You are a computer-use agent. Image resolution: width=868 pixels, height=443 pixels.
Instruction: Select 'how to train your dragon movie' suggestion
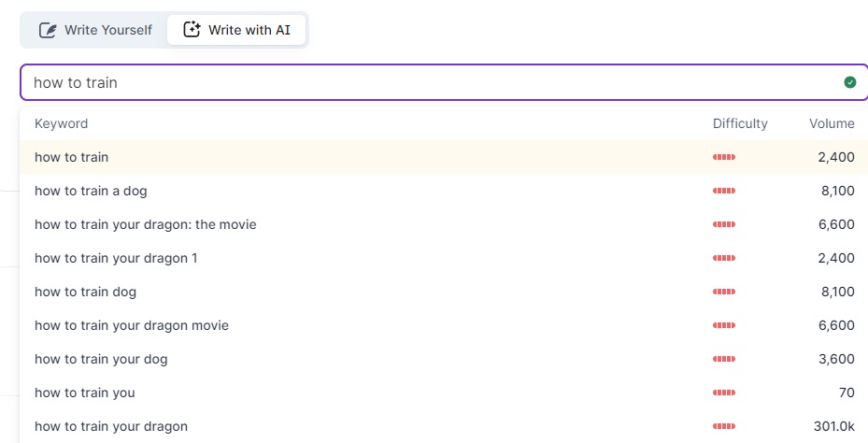point(132,325)
